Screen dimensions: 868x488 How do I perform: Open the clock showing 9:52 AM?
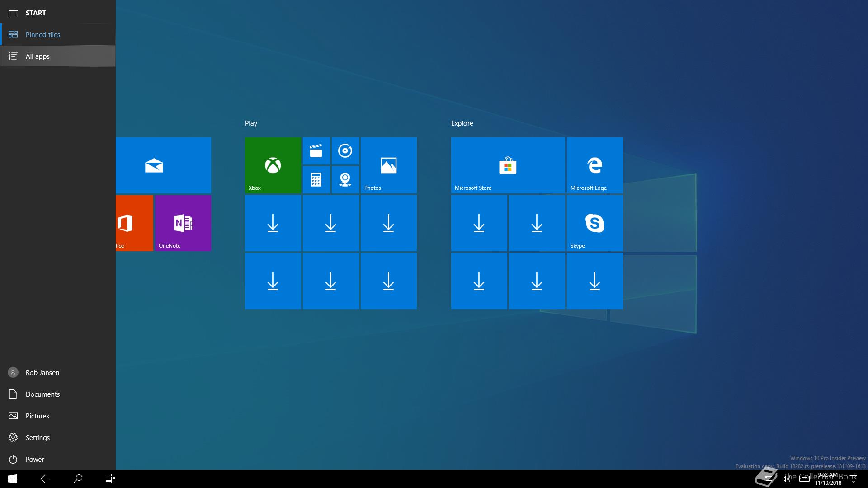click(x=828, y=479)
